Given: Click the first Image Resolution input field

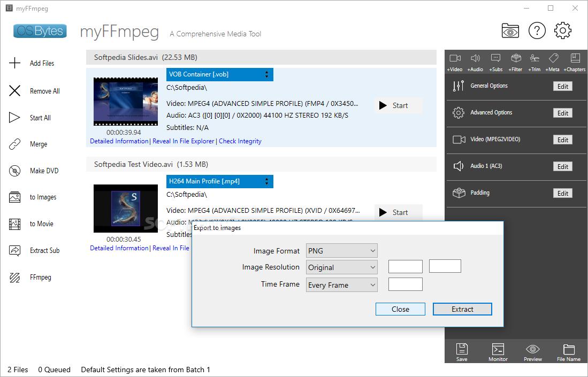Looking at the screenshot, I should [406, 266].
